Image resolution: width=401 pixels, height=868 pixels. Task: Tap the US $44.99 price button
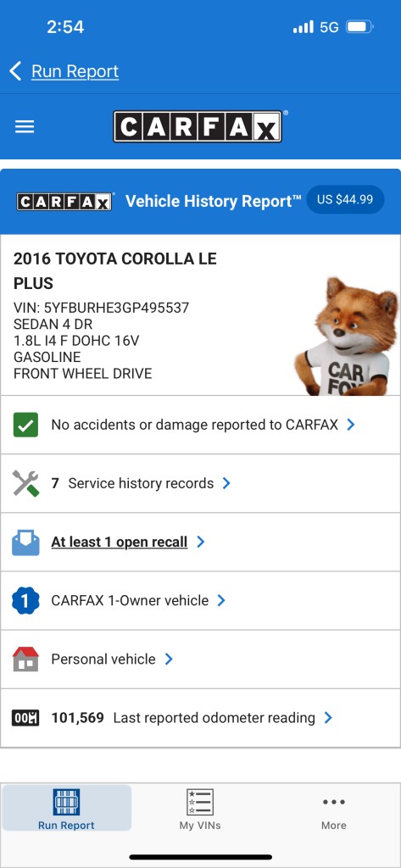tap(345, 199)
